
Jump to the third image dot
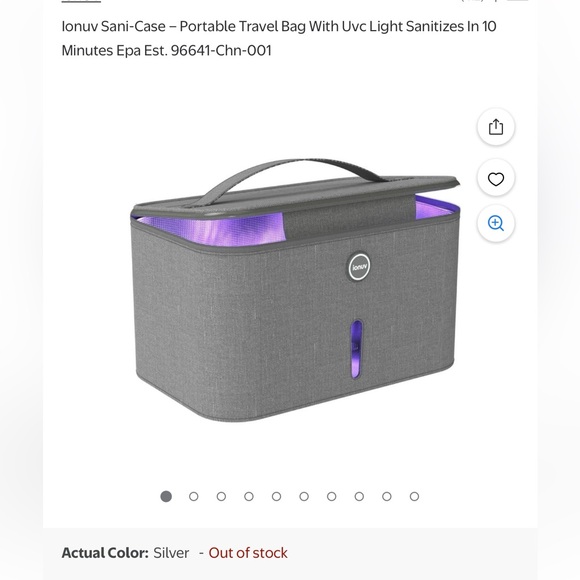pos(221,496)
